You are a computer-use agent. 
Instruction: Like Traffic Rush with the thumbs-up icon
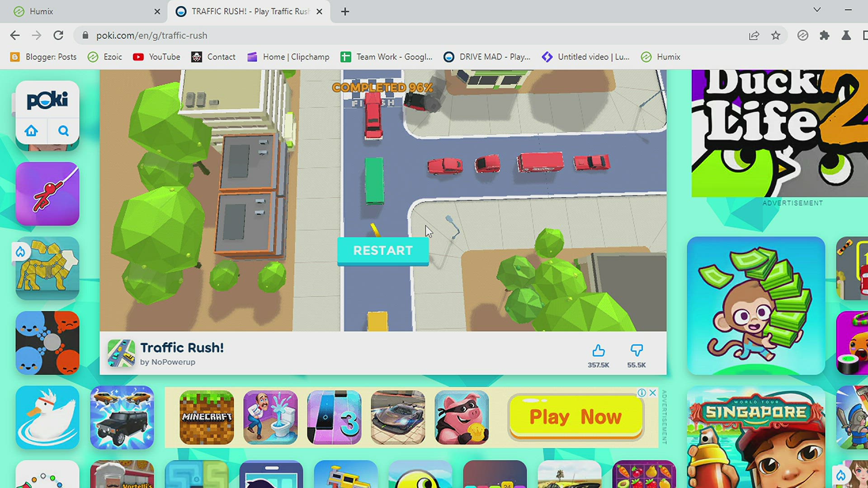click(x=599, y=351)
